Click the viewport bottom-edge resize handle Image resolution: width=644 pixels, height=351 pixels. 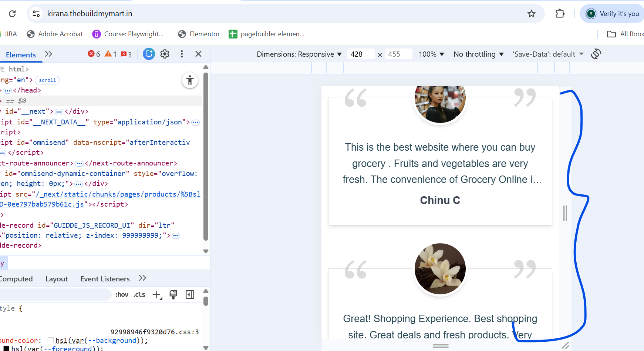[441, 346]
